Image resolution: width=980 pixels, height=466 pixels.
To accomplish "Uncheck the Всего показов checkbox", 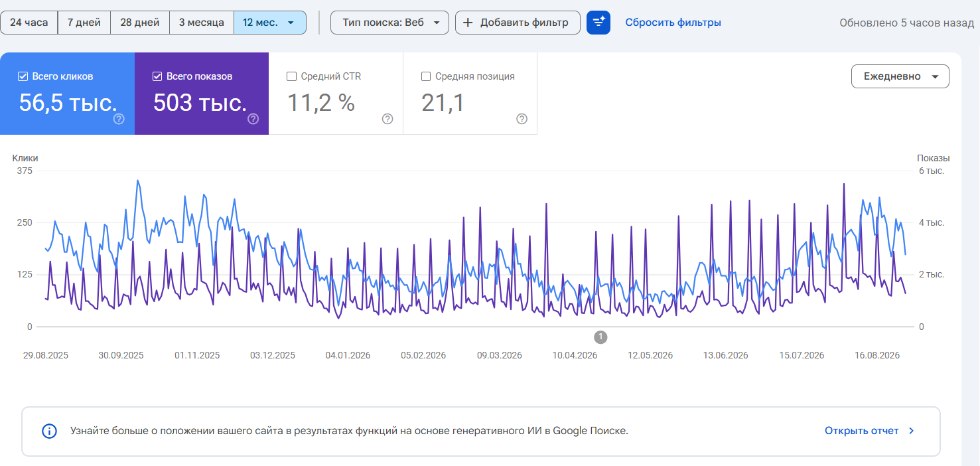I will pyautogui.click(x=157, y=76).
